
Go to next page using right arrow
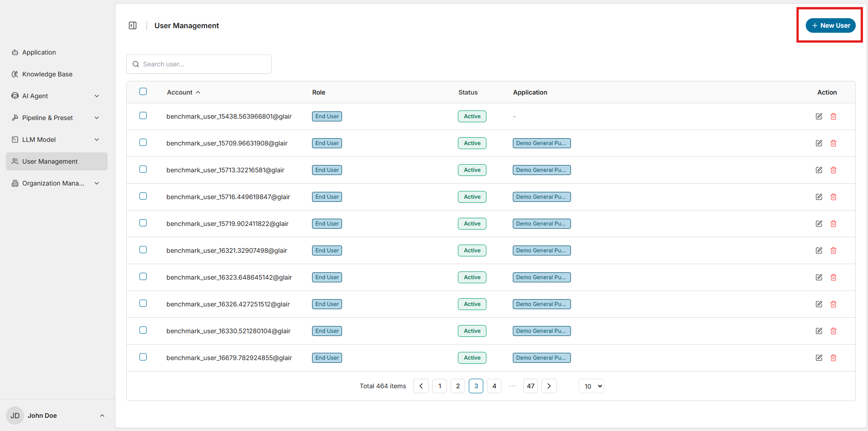click(x=549, y=386)
